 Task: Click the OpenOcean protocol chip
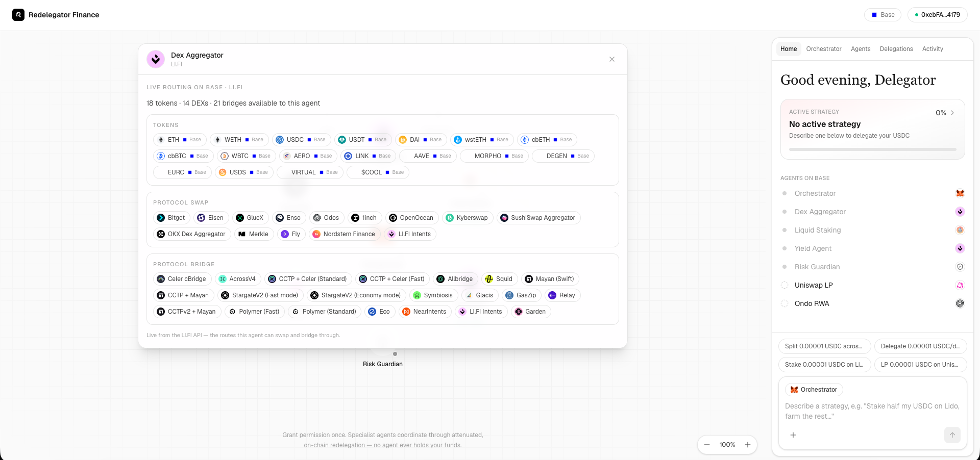coord(412,218)
